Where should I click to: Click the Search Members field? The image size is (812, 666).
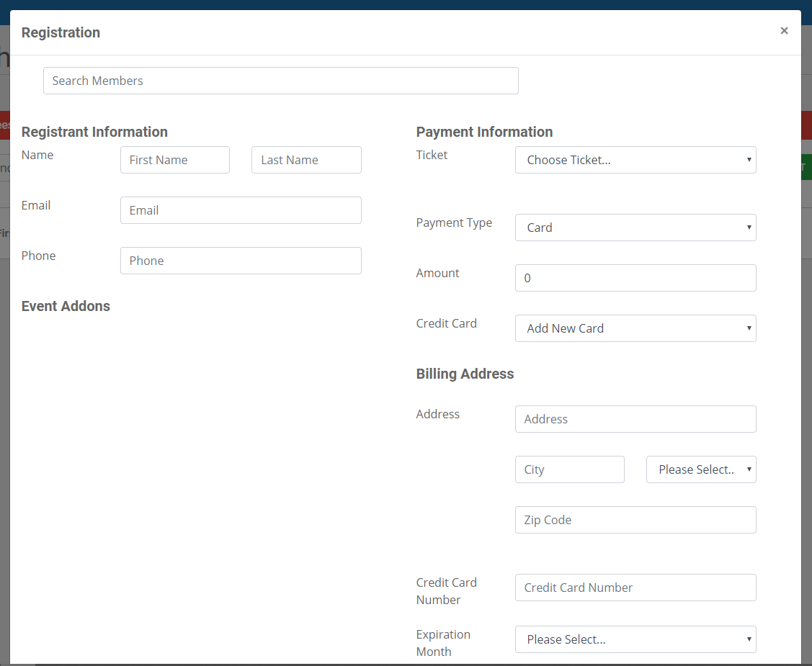pyautogui.click(x=280, y=81)
